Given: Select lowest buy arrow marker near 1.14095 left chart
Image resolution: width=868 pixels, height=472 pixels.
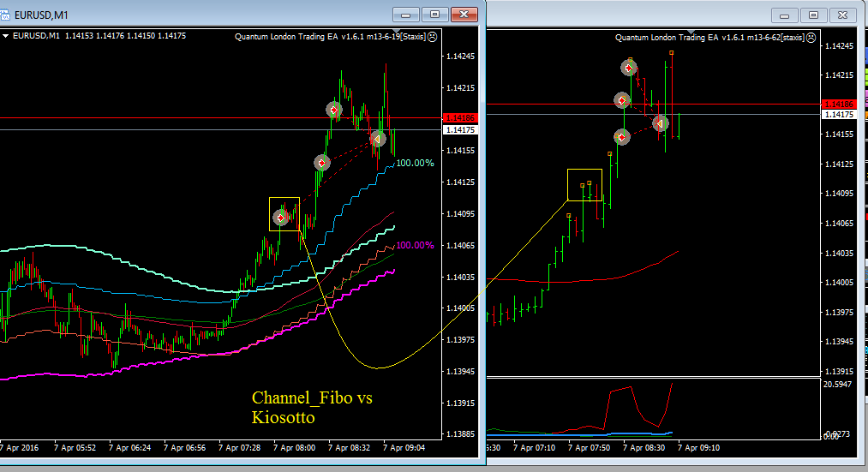Looking at the screenshot, I should [x=281, y=218].
